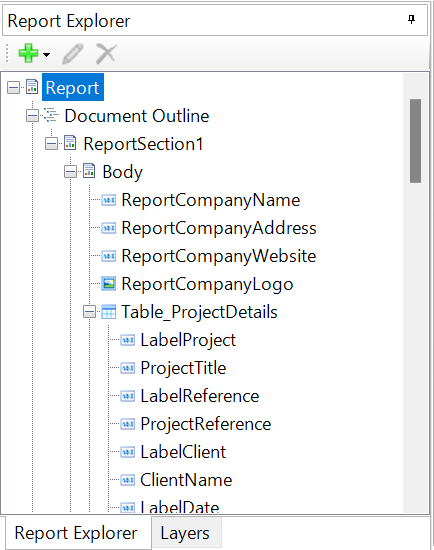This screenshot has width=434, height=550.
Task: Click the ProjectReference textbox icon
Action: (127, 424)
